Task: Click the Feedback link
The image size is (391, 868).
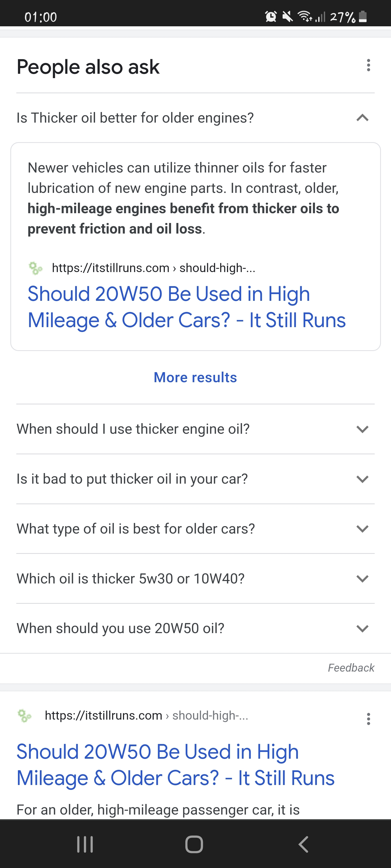Action: pos(351,668)
